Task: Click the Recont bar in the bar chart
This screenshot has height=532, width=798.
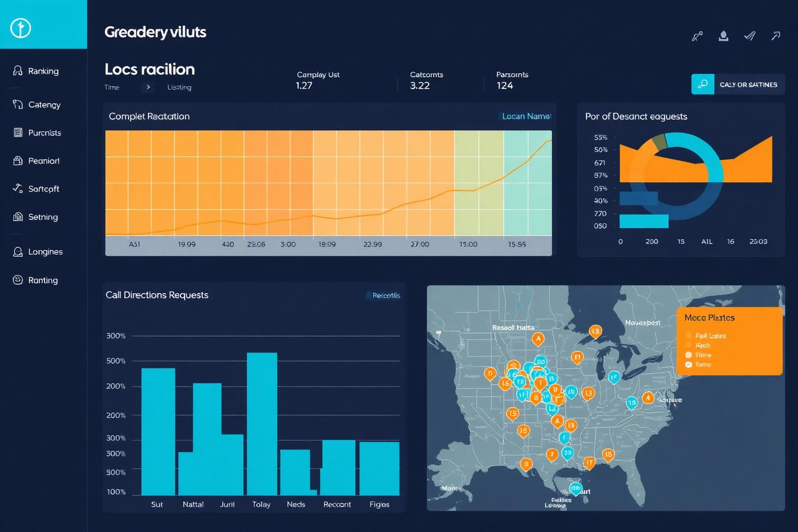Action: point(338,468)
